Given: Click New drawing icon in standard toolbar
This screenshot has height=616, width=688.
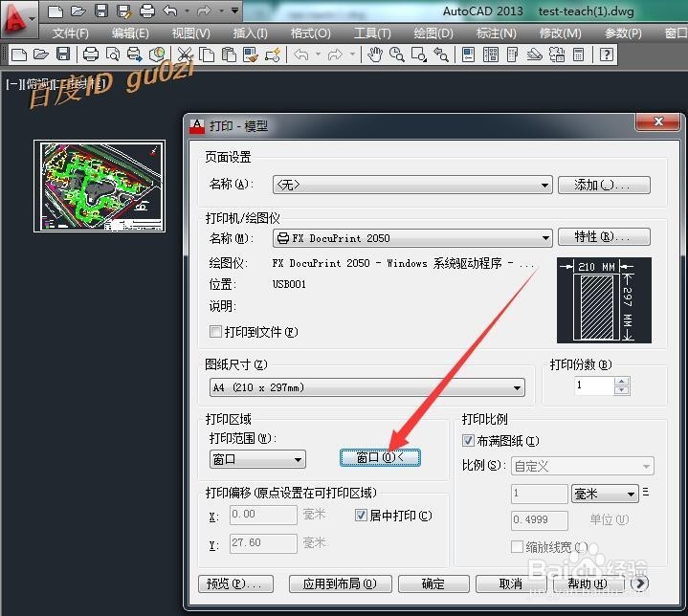Looking at the screenshot, I should click(x=19, y=55).
